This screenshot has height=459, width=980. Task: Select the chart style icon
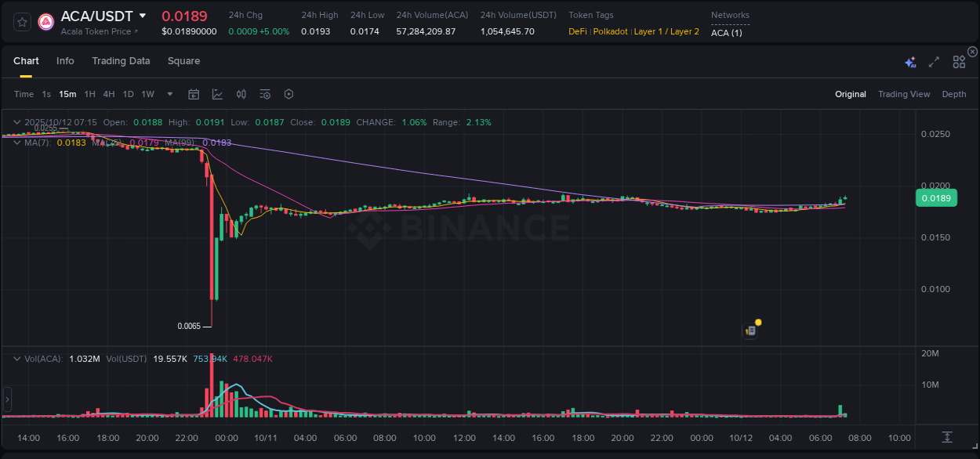(x=217, y=93)
